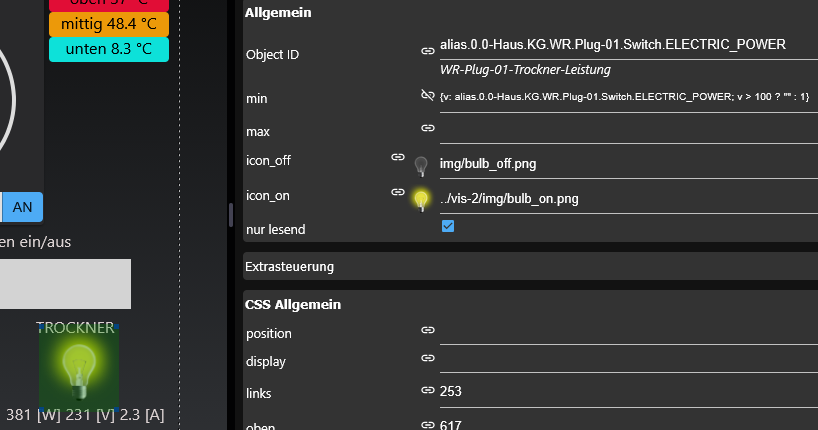The height and width of the screenshot is (430, 818).
Task: Click the link icon for icon_off attribute
Action: pos(397,157)
